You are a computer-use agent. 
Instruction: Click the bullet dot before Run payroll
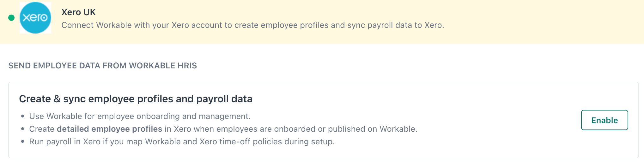(22, 142)
